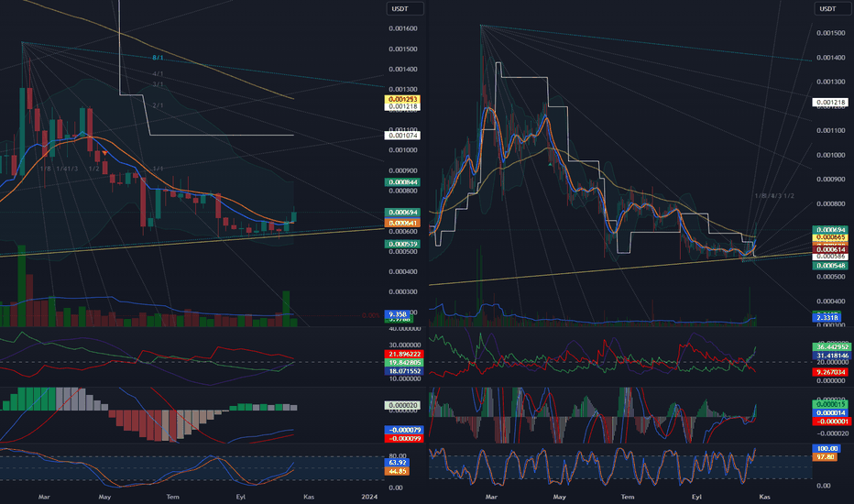Click the 4/1 Gann fan label
Viewport: 854px width, 504px height.
coord(158,73)
